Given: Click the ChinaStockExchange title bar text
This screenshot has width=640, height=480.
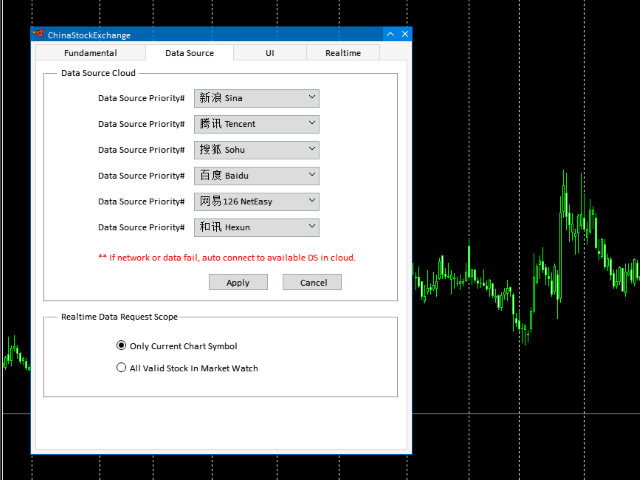Looking at the screenshot, I should pyautogui.click(x=89, y=35).
